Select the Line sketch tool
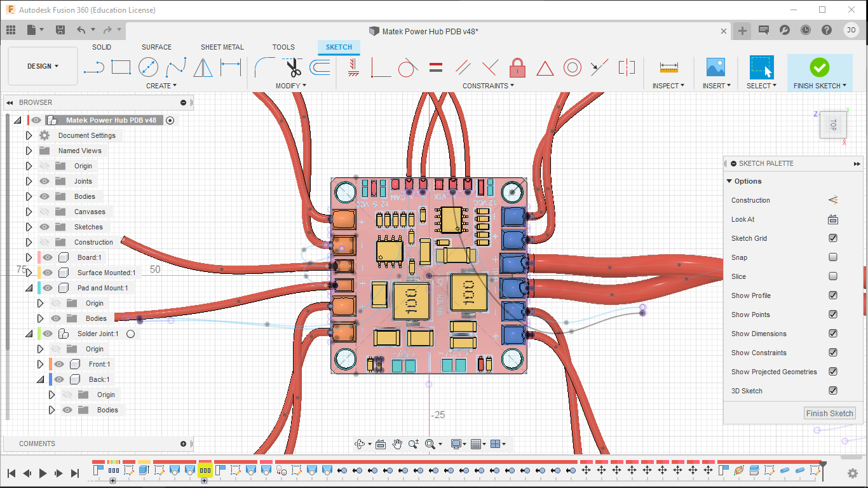The image size is (868, 488). (93, 67)
